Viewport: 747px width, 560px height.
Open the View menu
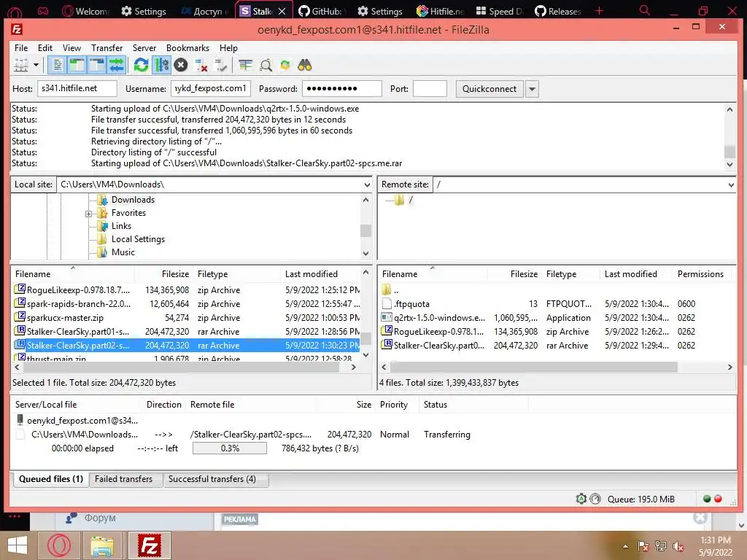(x=72, y=48)
